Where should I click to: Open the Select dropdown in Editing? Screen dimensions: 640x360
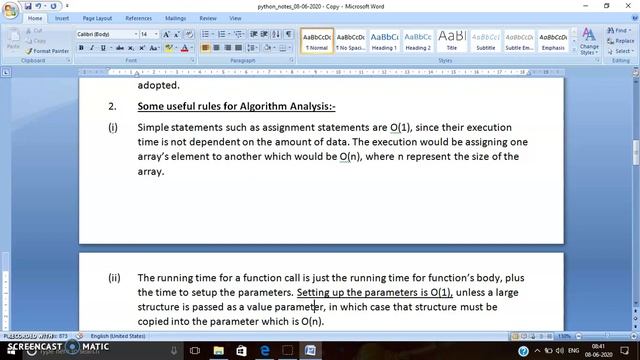[x=620, y=51]
